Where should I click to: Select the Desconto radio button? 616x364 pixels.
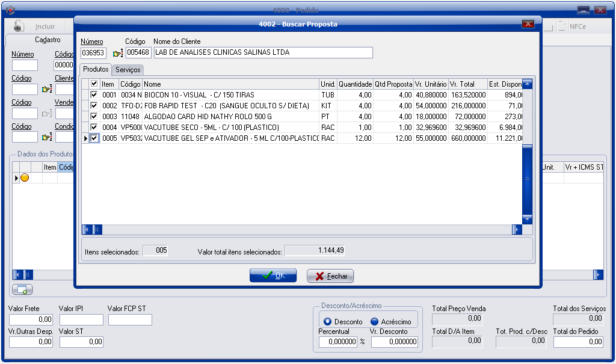[x=328, y=321]
